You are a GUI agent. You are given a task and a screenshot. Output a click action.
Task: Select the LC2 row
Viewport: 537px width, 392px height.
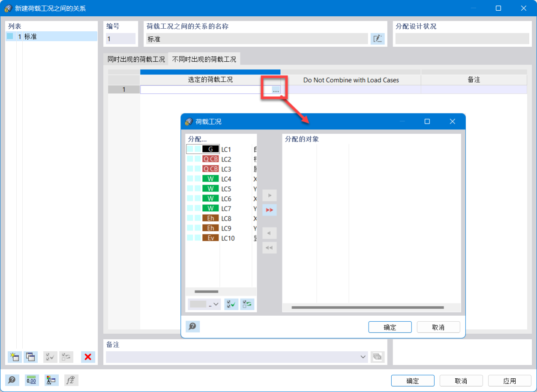point(221,159)
